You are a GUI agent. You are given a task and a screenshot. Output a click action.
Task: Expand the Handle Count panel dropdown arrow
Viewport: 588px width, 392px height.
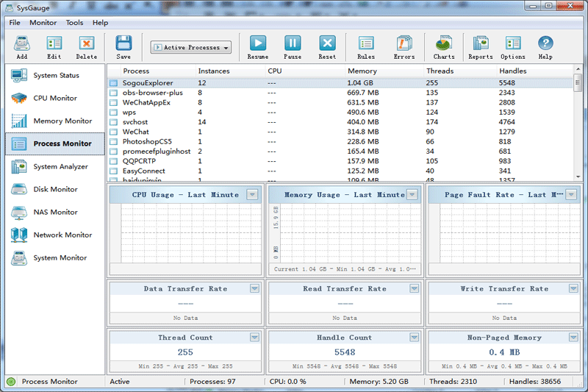tap(413, 338)
